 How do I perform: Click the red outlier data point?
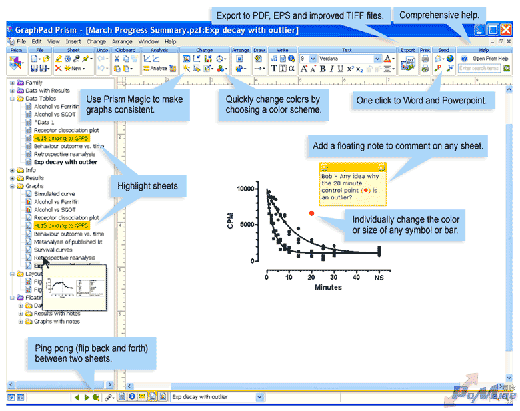pos(312,213)
